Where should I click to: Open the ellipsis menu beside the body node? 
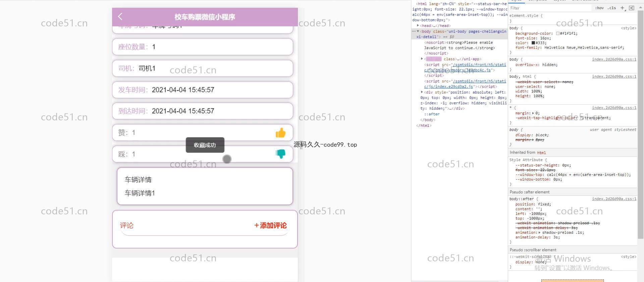click(414, 31)
